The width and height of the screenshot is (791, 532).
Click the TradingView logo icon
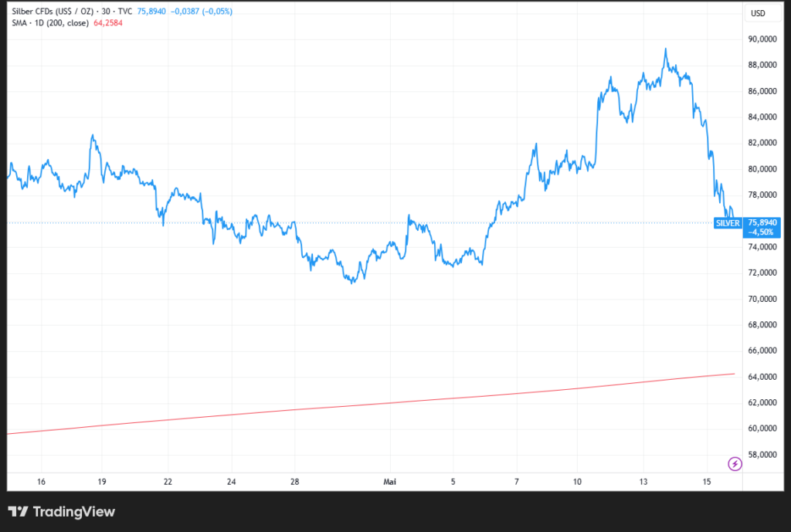[19, 512]
